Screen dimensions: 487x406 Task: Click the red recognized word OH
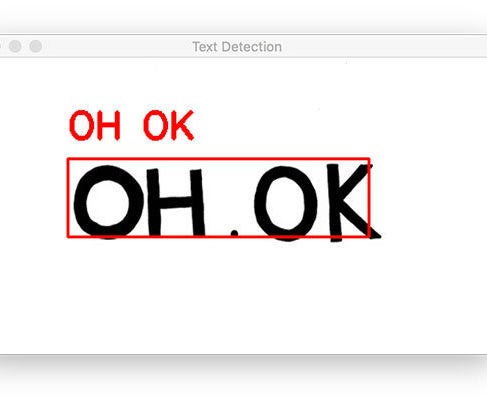pos(95,125)
